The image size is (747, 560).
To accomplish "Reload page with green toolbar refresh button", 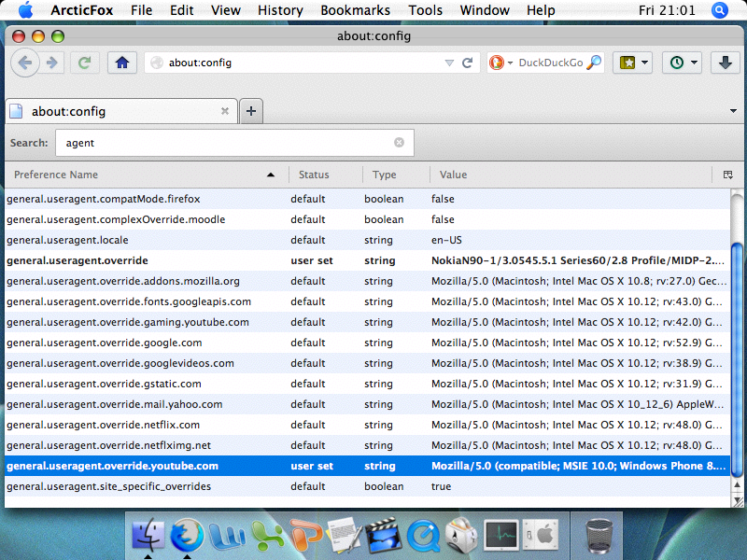I will tap(84, 63).
